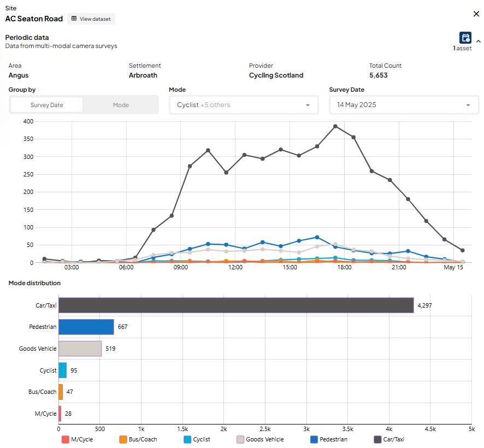Toggle the Cyclist legend swatch
Image resolution: width=484 pixels, height=448 pixels.
click(187, 439)
